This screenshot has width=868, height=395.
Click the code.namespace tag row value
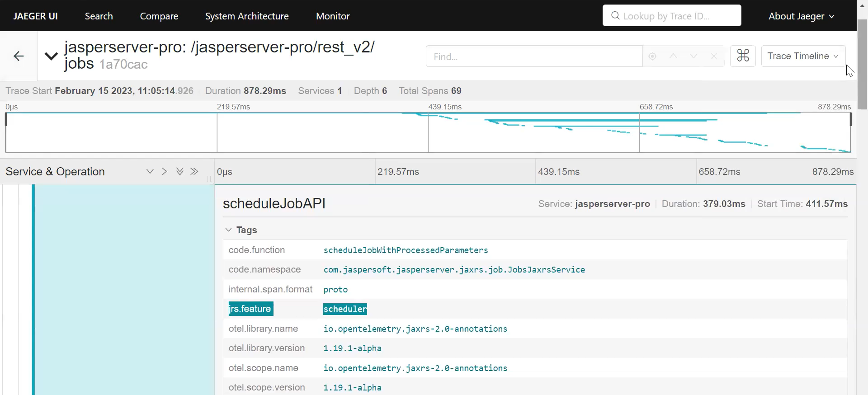click(x=454, y=270)
